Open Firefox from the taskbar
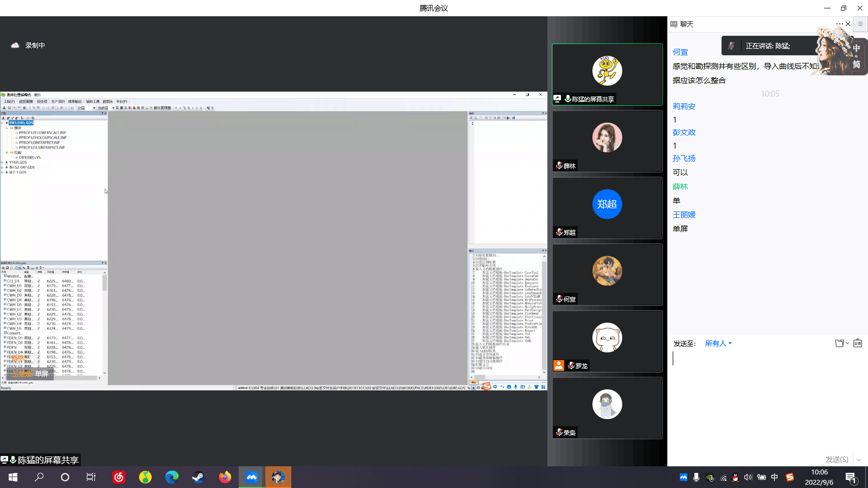Viewport: 868px width, 488px height. pos(225,477)
